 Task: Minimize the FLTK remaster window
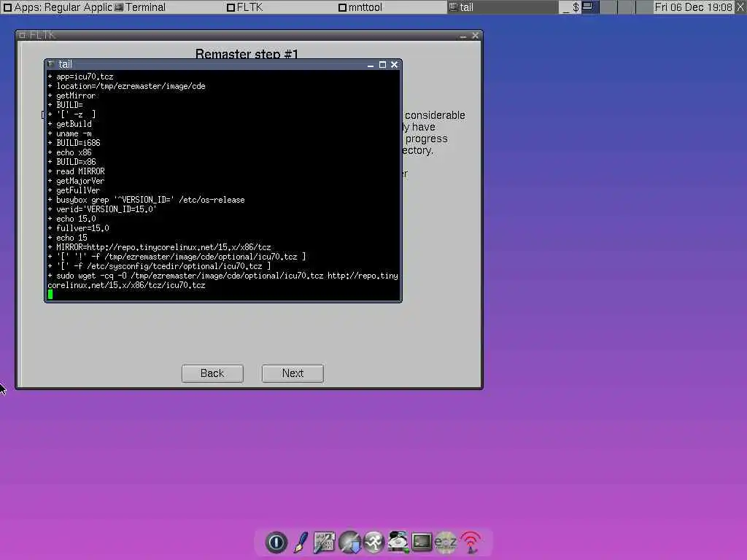463,36
